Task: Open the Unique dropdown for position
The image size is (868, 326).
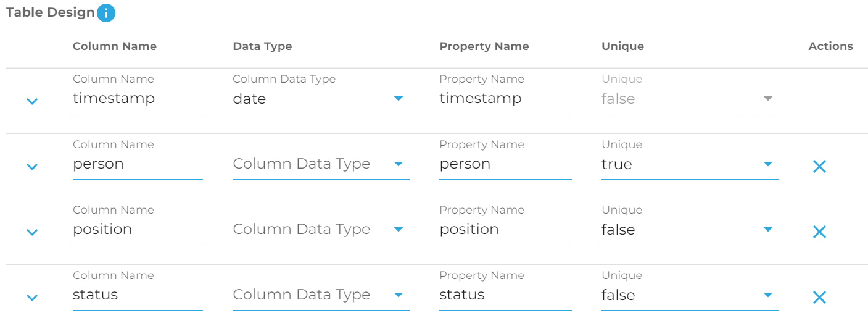Action: point(689,230)
